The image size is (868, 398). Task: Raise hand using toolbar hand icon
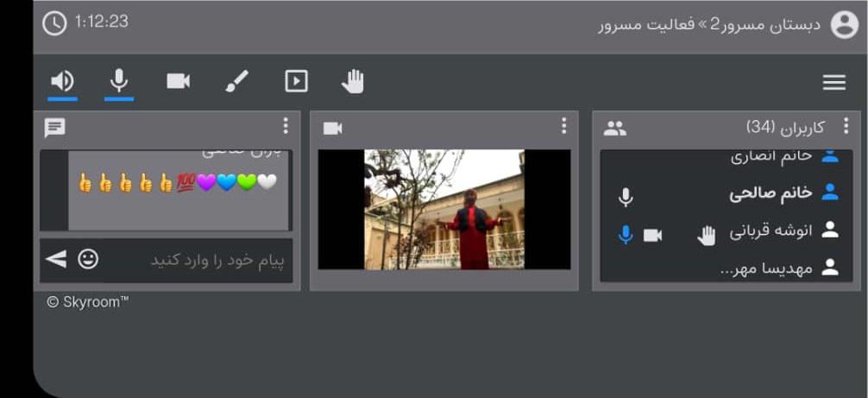pyautogui.click(x=353, y=82)
